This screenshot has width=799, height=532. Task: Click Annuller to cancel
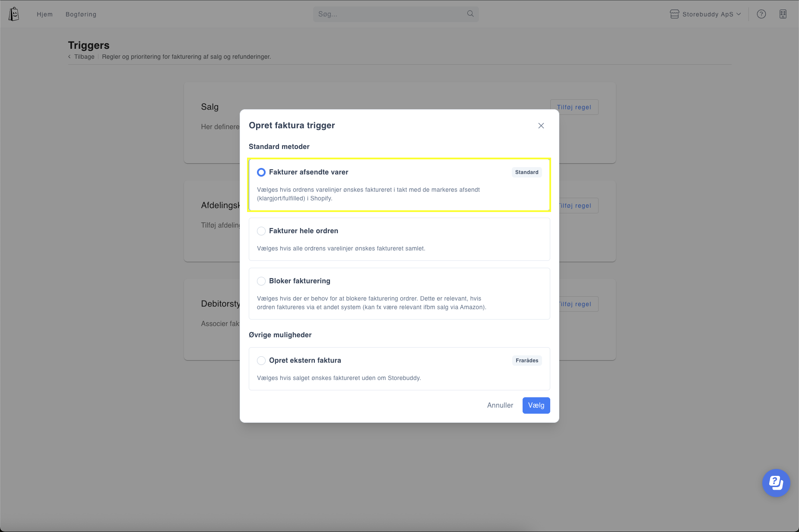point(500,405)
